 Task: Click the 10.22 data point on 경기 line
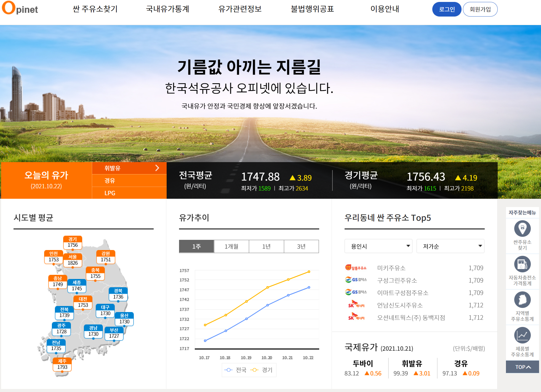tap(309, 272)
